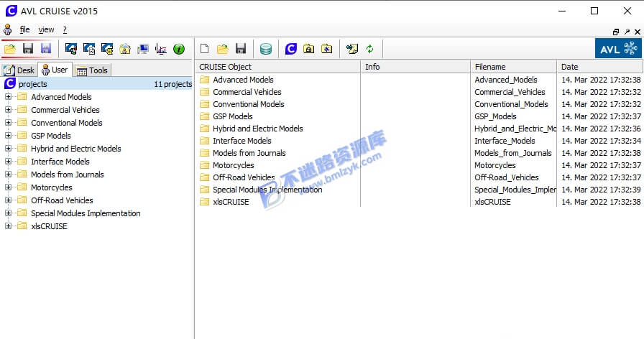Select Interface Models in the object list
644x339 pixels.
[x=242, y=141]
